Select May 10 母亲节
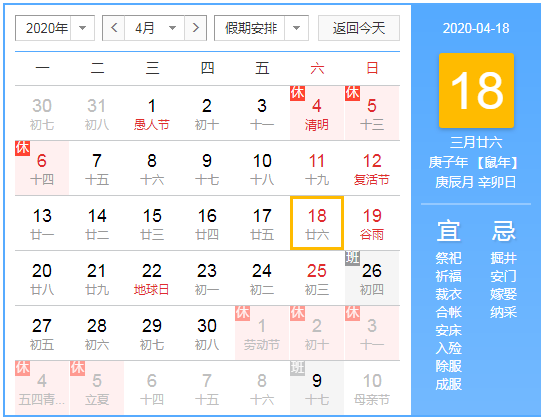The width and height of the screenshot is (544, 420). point(372,388)
